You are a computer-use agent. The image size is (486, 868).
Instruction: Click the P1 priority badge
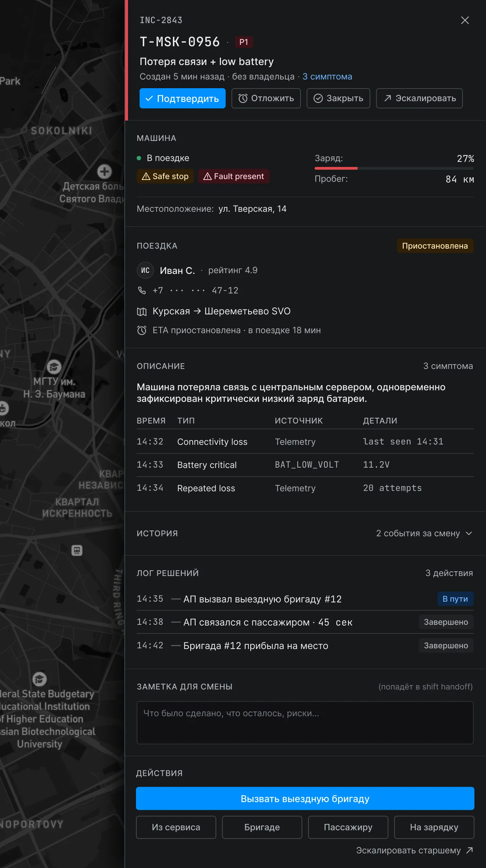[x=244, y=42]
